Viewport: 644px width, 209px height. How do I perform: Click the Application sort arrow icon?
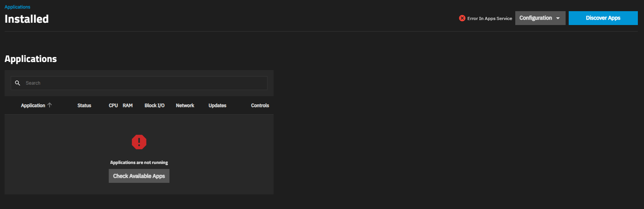[x=50, y=105]
